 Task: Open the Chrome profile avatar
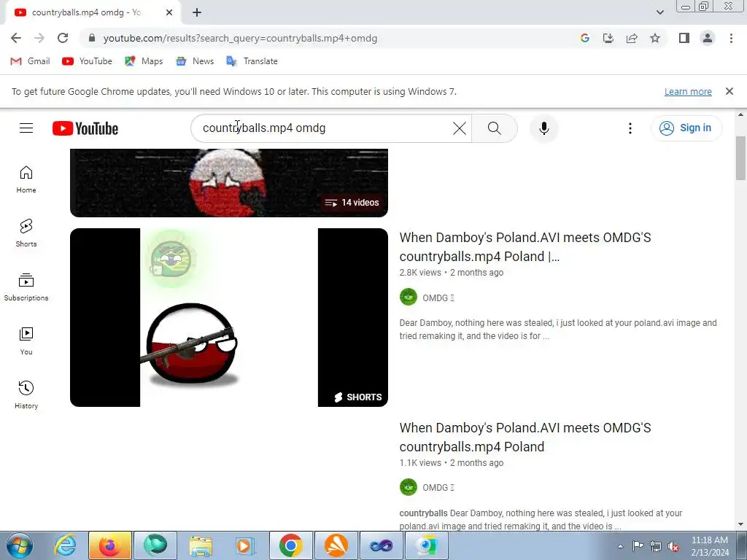pyautogui.click(x=708, y=38)
